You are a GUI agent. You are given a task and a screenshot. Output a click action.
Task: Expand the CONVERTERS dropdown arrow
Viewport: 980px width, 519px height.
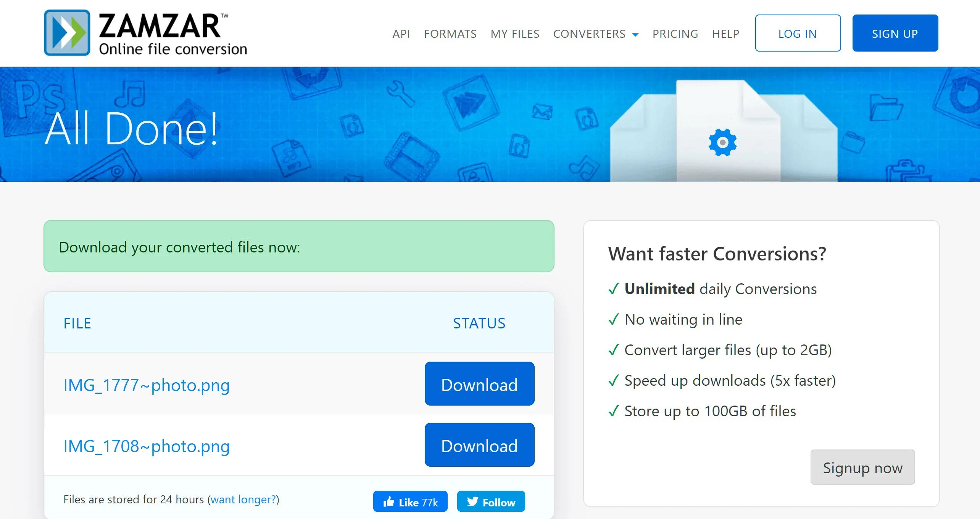click(635, 34)
